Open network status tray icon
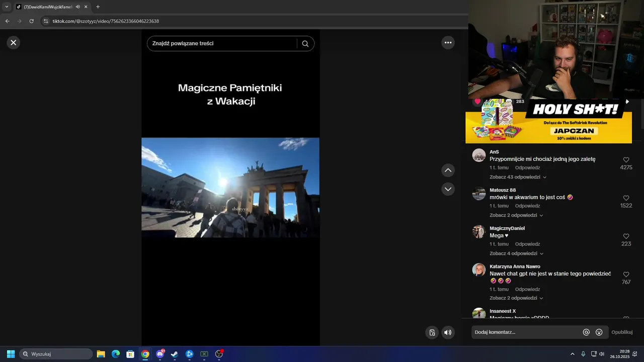Image resolution: width=644 pixels, height=362 pixels. 594,354
